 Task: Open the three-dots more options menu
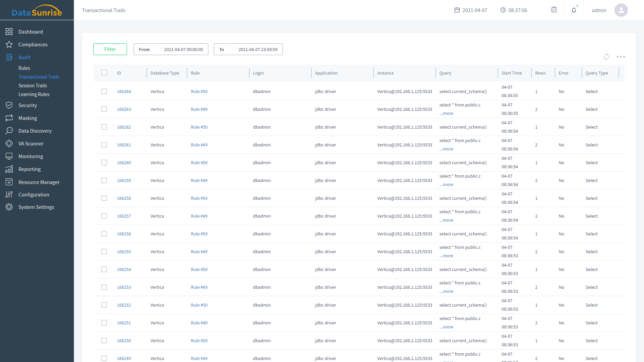(x=620, y=57)
